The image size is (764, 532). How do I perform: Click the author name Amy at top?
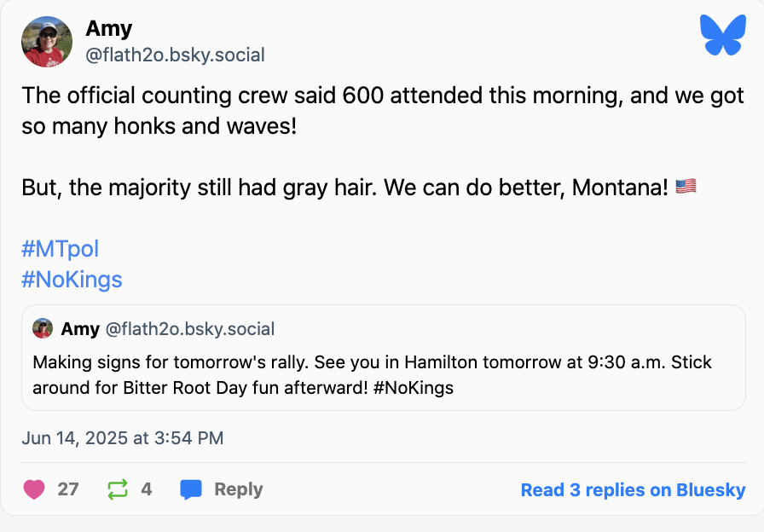click(108, 28)
